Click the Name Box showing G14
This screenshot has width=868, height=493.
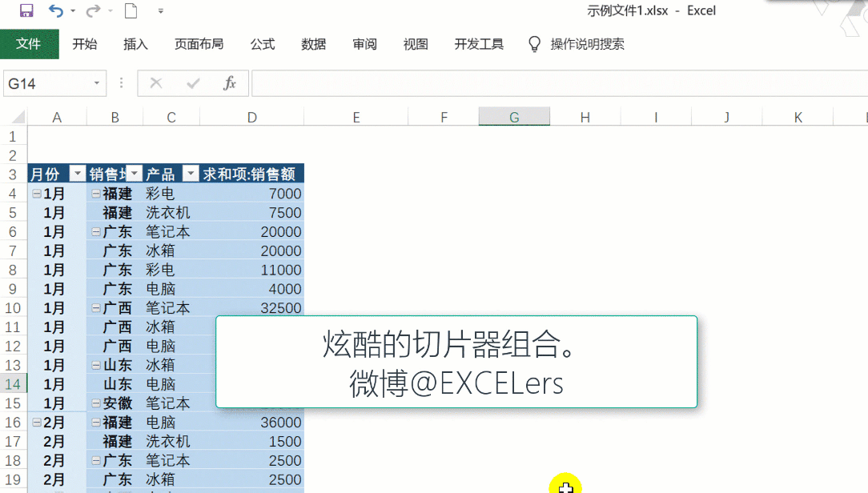(46, 83)
